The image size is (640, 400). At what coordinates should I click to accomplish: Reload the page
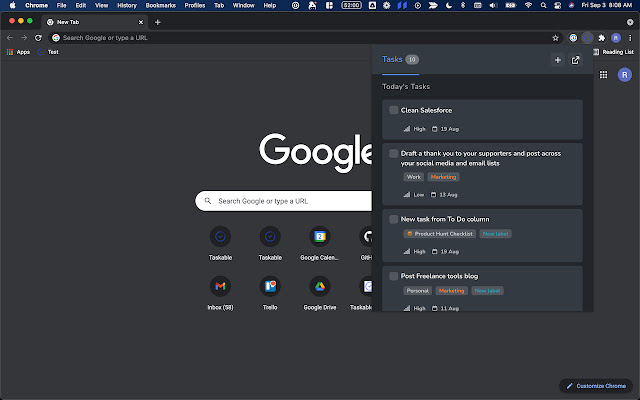click(38, 38)
